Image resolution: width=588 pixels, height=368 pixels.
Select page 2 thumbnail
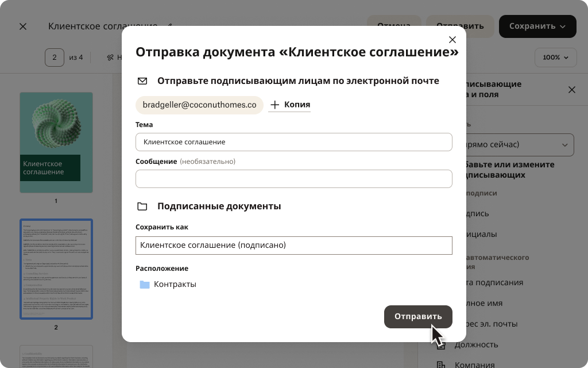(56, 269)
